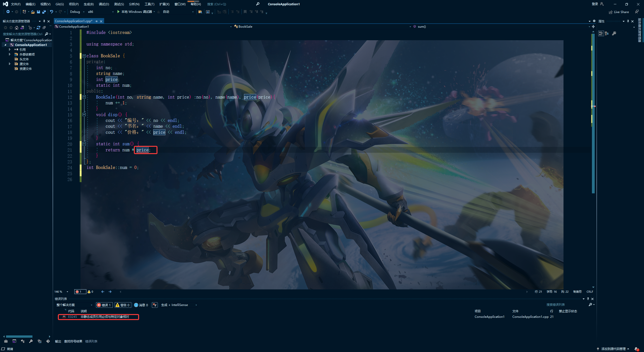
Task: Click the clear build-error filter icon
Action: pyautogui.click(x=155, y=305)
